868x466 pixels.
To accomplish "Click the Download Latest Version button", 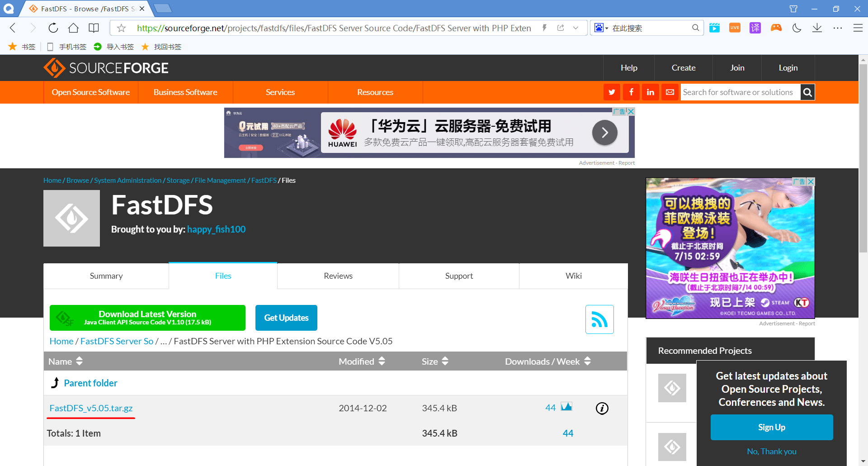I will click(x=147, y=318).
